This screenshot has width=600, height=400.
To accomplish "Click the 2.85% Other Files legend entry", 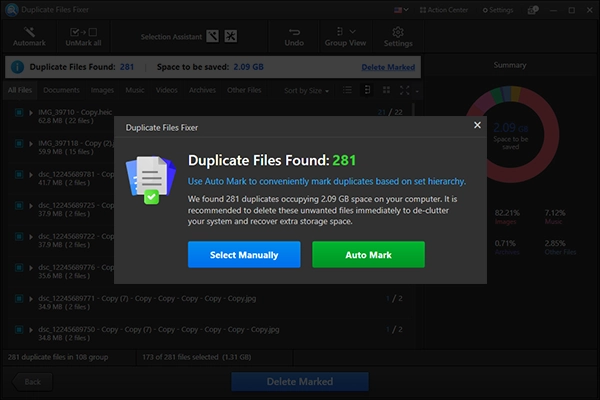I will (x=560, y=247).
